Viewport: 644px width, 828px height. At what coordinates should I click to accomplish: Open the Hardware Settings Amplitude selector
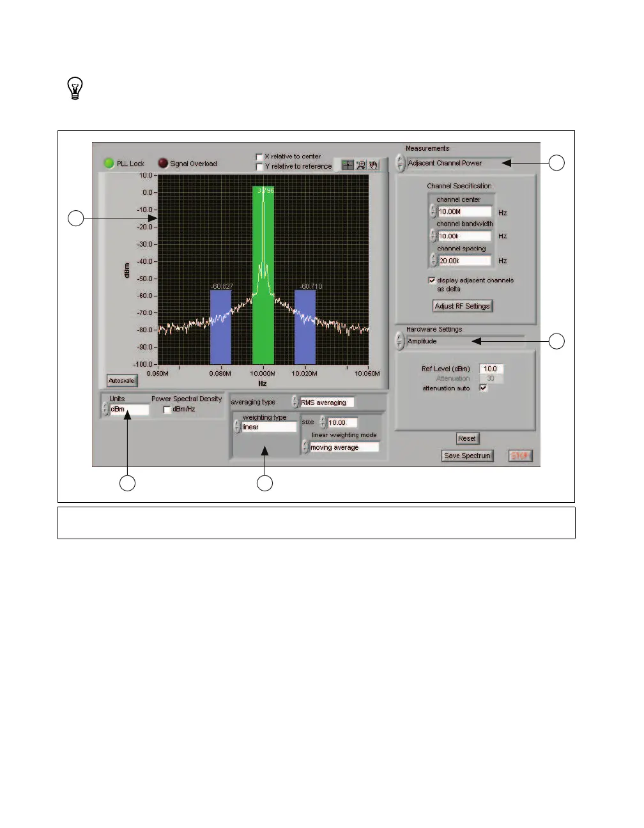pos(465,342)
